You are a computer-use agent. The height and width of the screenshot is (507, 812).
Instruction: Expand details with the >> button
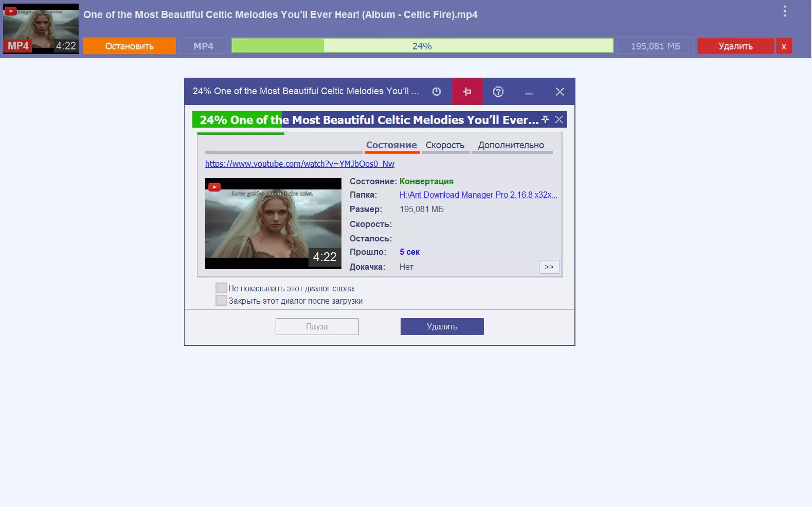tap(549, 267)
